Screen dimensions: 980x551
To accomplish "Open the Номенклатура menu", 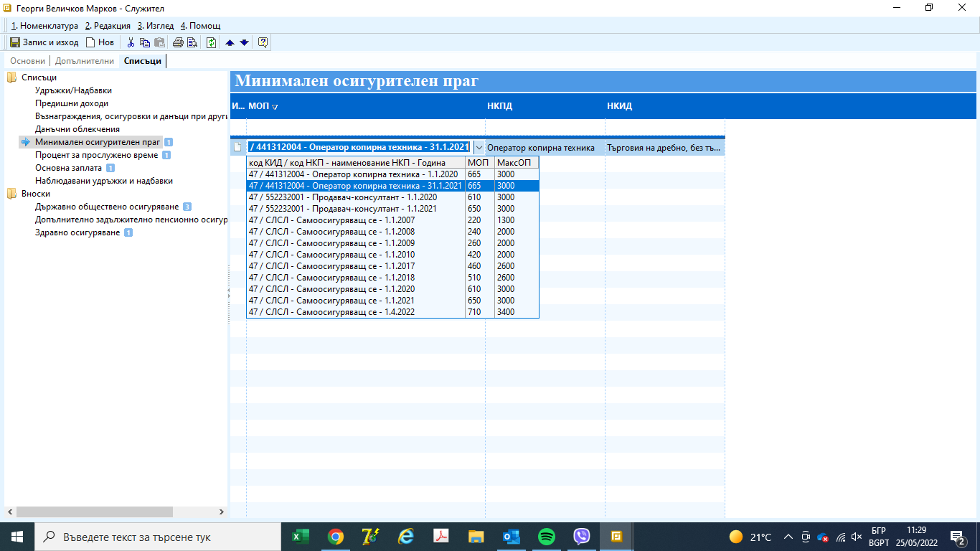I will [44, 26].
